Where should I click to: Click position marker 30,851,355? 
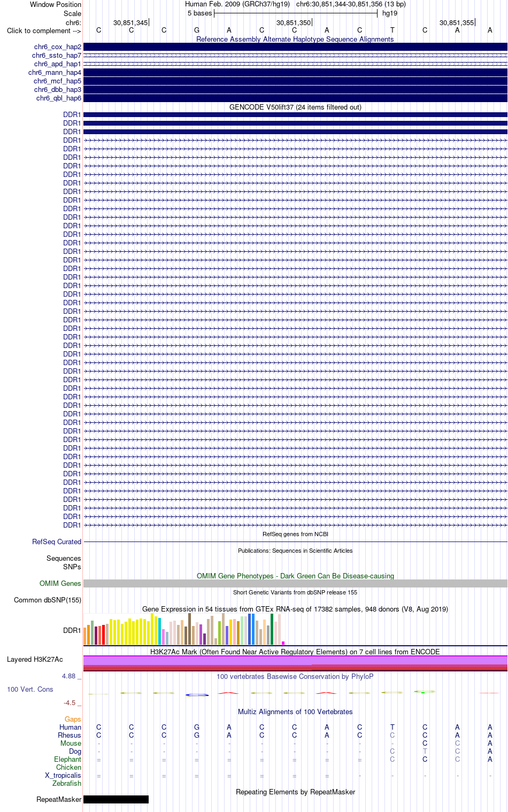click(457, 22)
